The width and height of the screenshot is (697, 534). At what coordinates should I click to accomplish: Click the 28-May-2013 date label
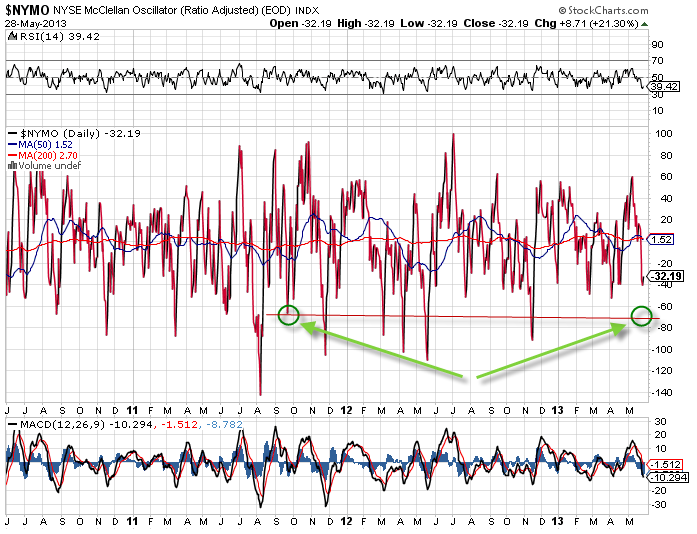[36, 24]
